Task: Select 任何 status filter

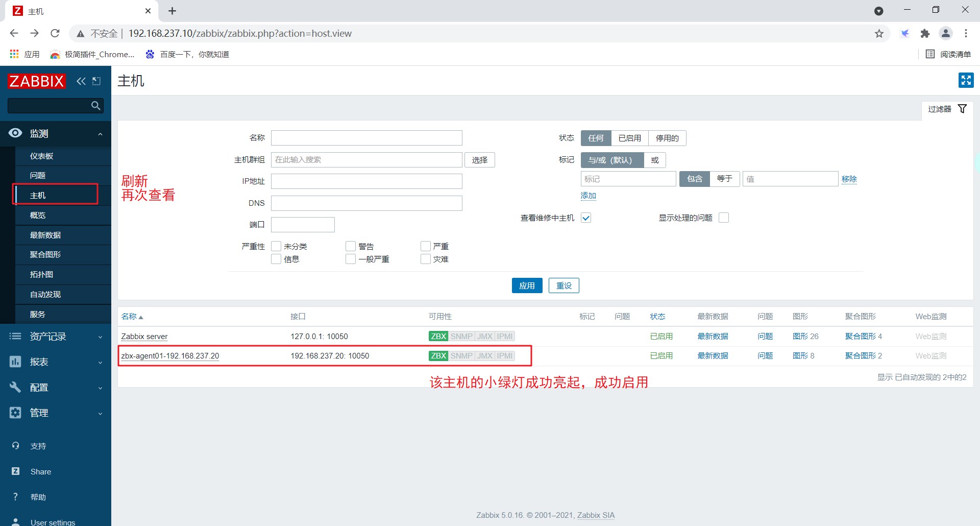Action: click(x=596, y=138)
